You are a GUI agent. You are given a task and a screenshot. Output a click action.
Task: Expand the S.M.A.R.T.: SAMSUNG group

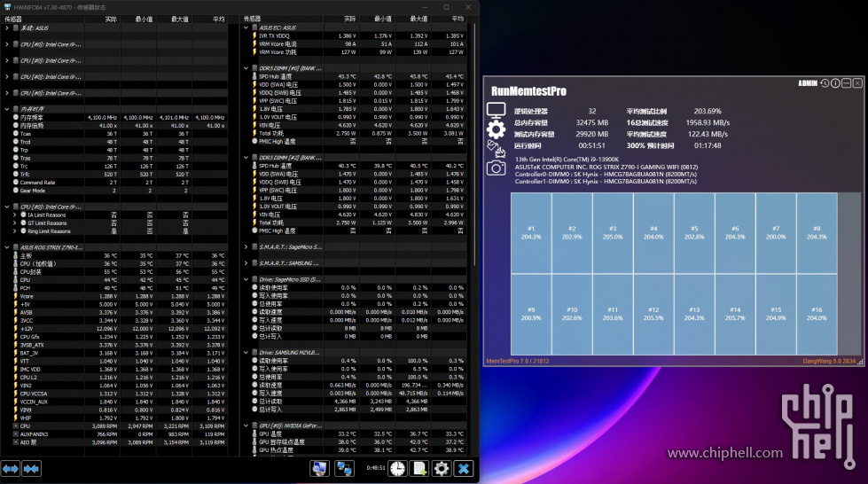click(246, 263)
